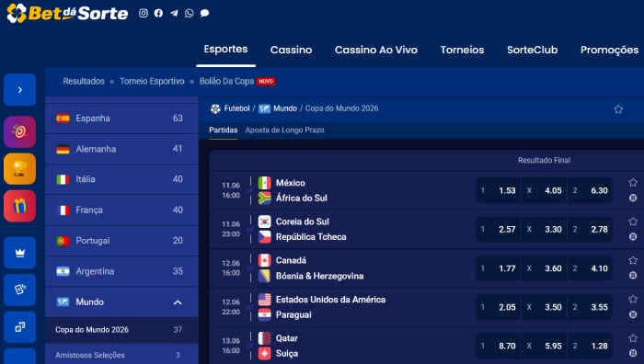Bet on África do Sul at 6.30

[591, 190]
